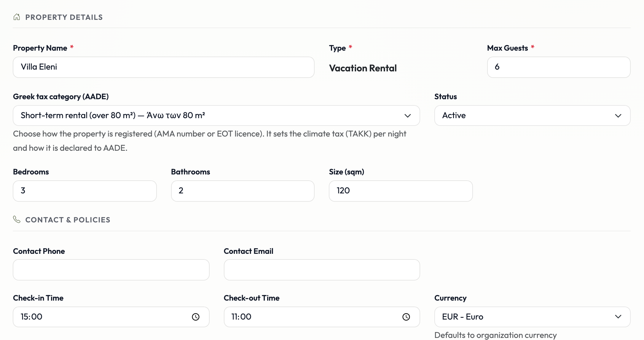Viewport: 644px width, 340px height.
Task: Click the Check-in Time label
Action: pyautogui.click(x=38, y=298)
